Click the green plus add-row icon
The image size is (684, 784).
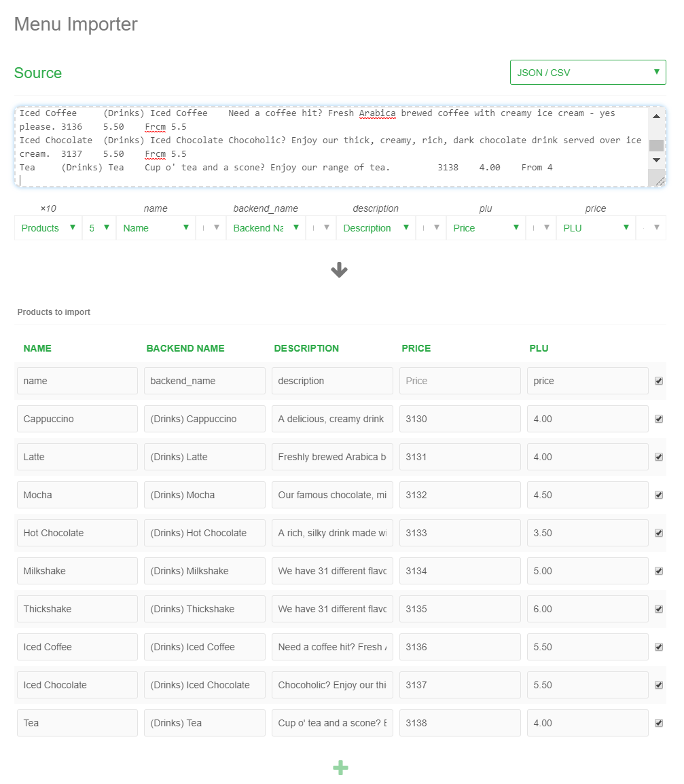(x=340, y=768)
